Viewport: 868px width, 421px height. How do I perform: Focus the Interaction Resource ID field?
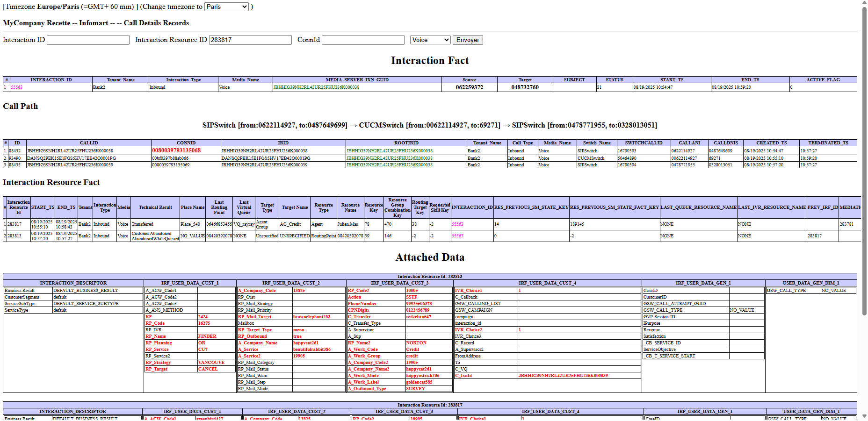[250, 40]
